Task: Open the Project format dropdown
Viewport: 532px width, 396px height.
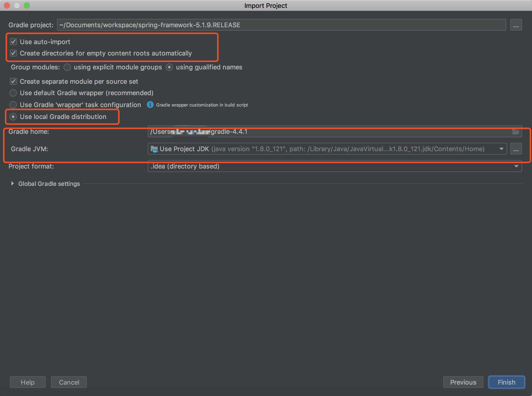Action: 516,166
